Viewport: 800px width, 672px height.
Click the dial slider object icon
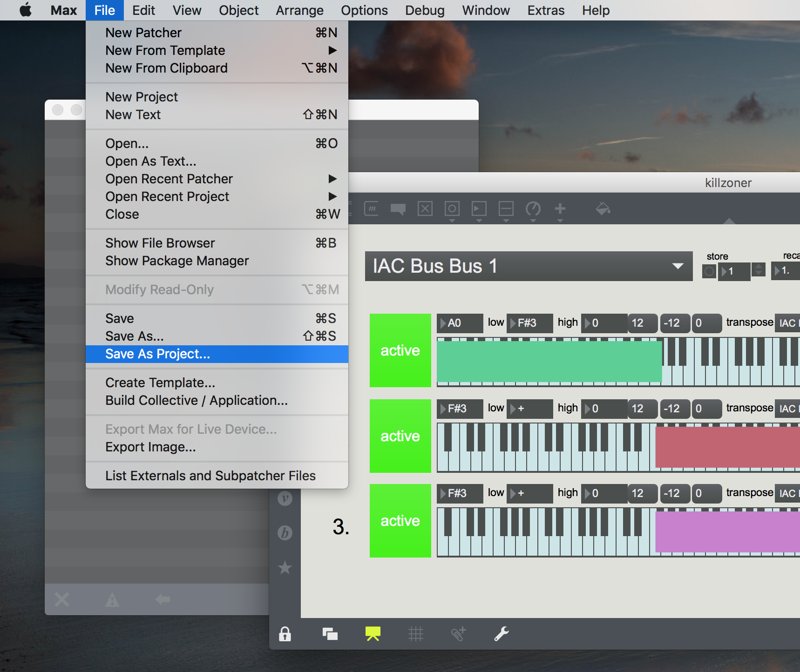point(533,209)
